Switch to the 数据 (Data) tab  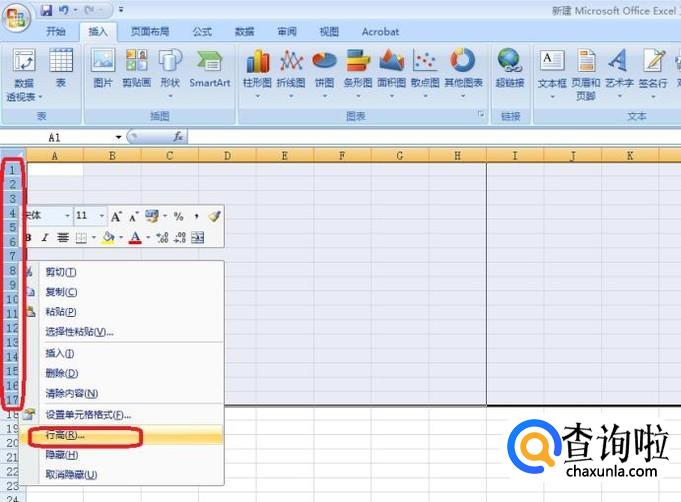pyautogui.click(x=245, y=31)
